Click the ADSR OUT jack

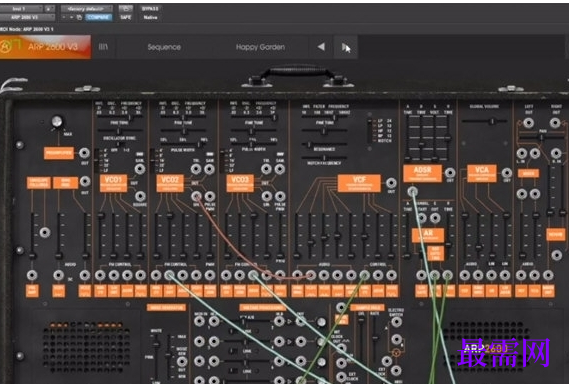pos(450,172)
